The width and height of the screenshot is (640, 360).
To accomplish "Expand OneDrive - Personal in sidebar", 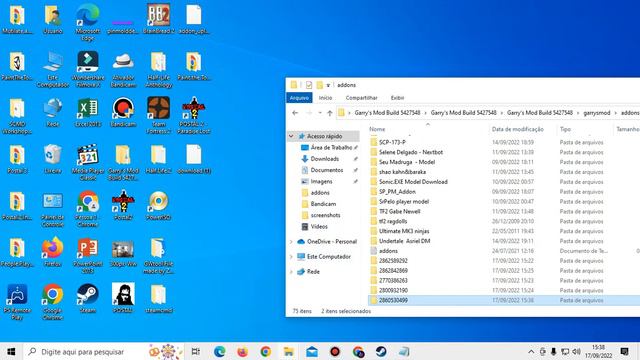I will (x=291, y=242).
